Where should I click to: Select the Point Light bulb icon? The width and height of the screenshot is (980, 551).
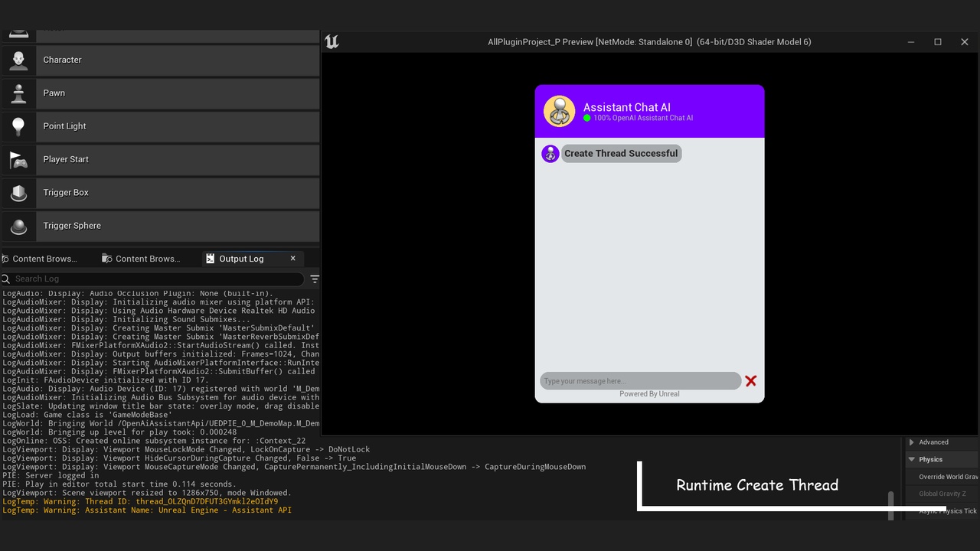(x=18, y=126)
